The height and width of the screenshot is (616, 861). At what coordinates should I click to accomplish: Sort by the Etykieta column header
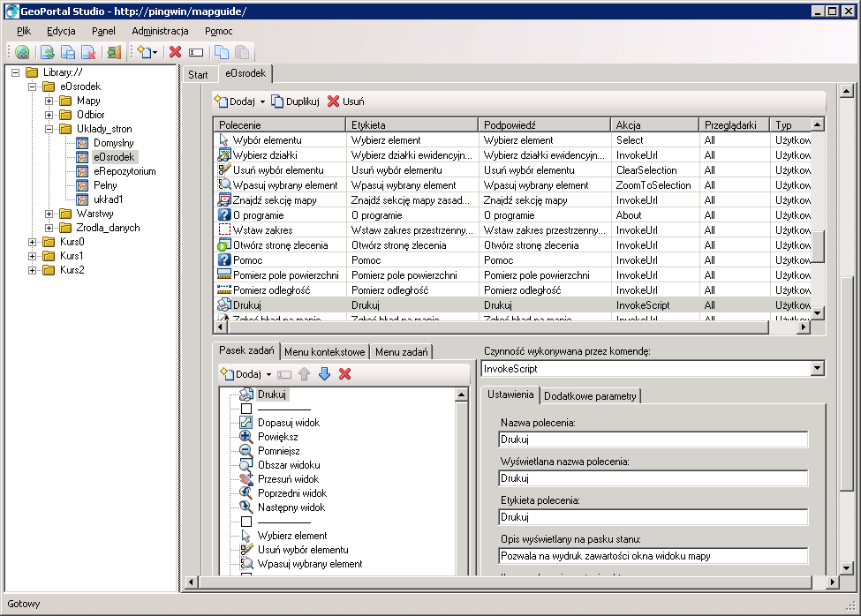click(412, 125)
